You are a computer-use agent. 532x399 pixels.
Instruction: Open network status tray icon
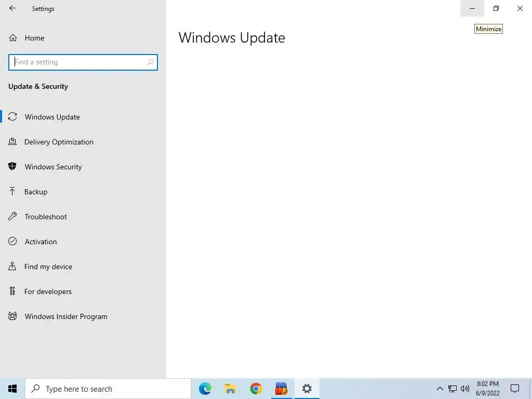pos(453,389)
